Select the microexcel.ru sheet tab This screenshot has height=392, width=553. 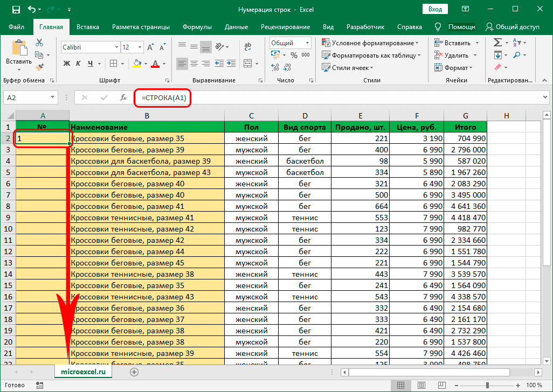[83, 372]
